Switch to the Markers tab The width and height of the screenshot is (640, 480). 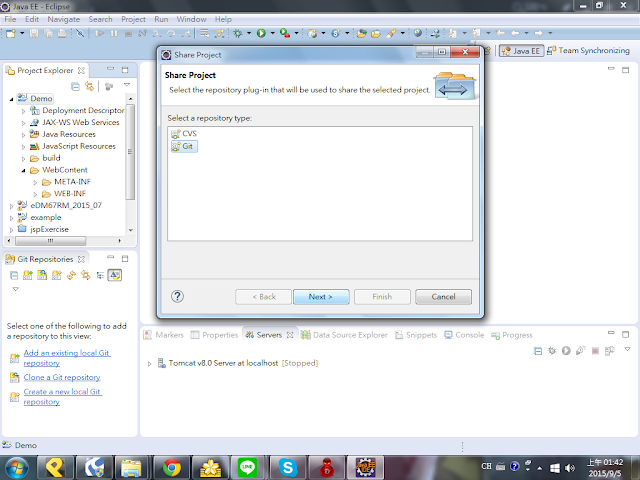coord(164,335)
